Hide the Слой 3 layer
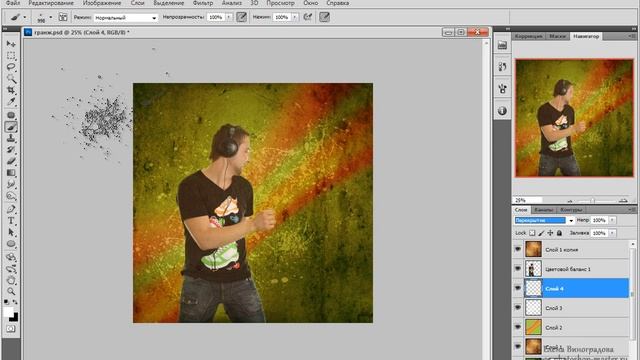Viewport: 640px width, 360px height. [518, 308]
